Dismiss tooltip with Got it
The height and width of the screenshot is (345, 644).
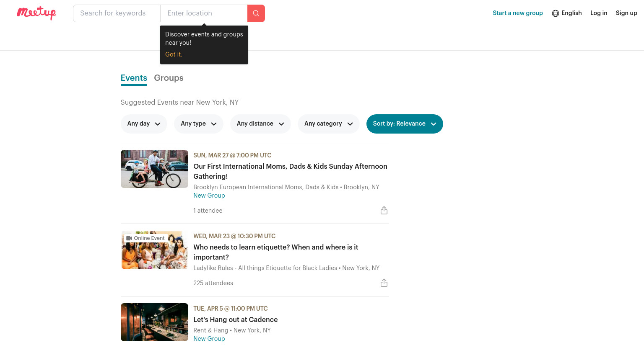(174, 54)
